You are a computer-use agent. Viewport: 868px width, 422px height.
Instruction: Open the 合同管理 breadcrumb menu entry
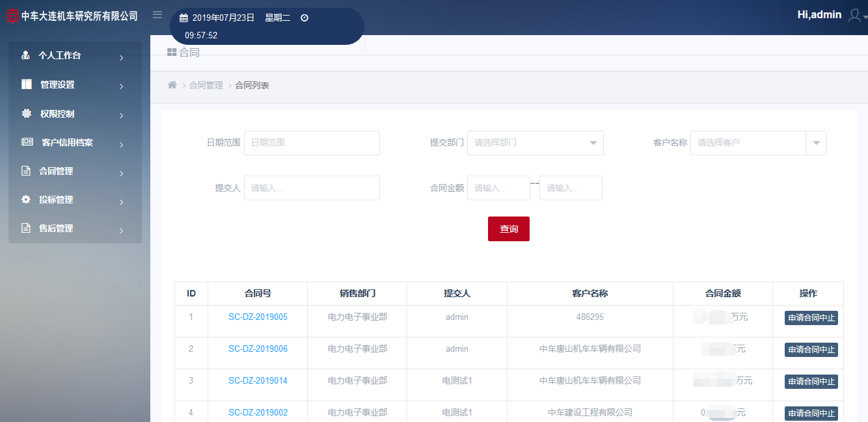coord(205,85)
